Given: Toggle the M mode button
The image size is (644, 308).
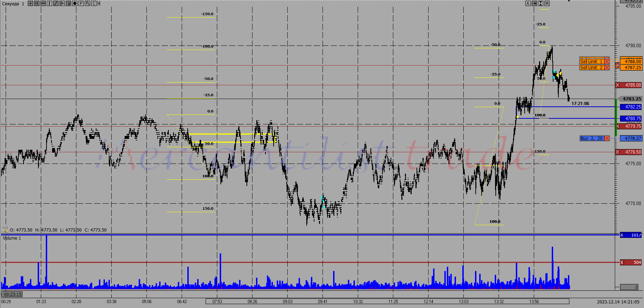Looking at the screenshot, I should [547, 3].
